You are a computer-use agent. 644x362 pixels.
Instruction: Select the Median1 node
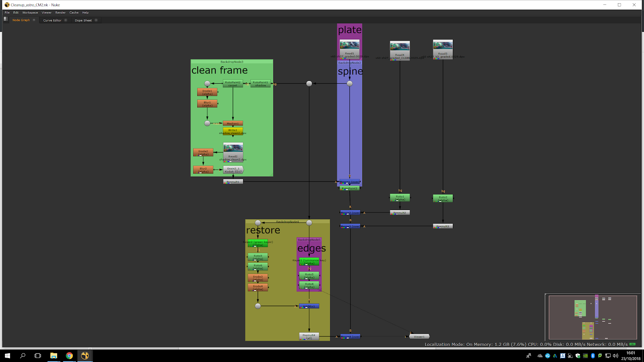(233, 123)
